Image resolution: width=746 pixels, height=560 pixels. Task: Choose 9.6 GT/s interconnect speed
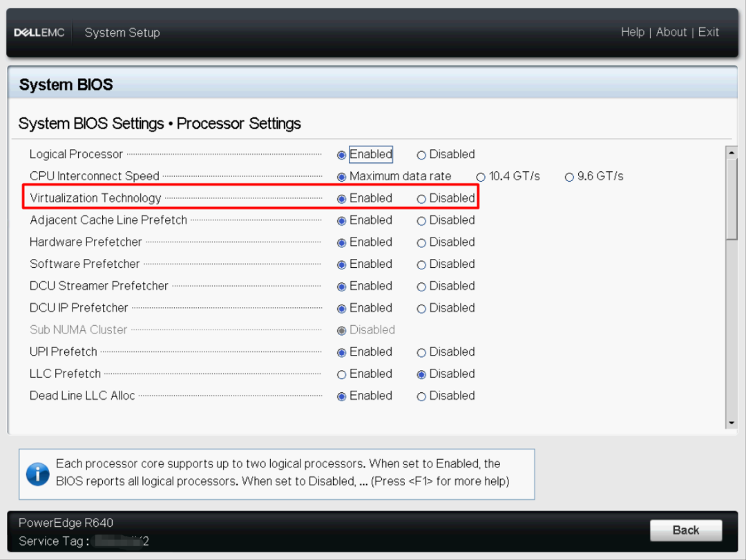pyautogui.click(x=570, y=177)
